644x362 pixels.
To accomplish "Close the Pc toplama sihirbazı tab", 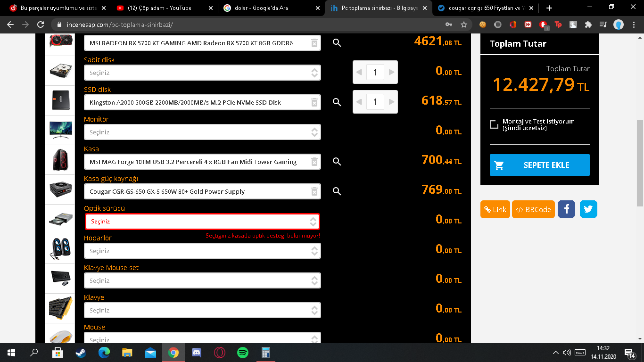I will [x=425, y=8].
